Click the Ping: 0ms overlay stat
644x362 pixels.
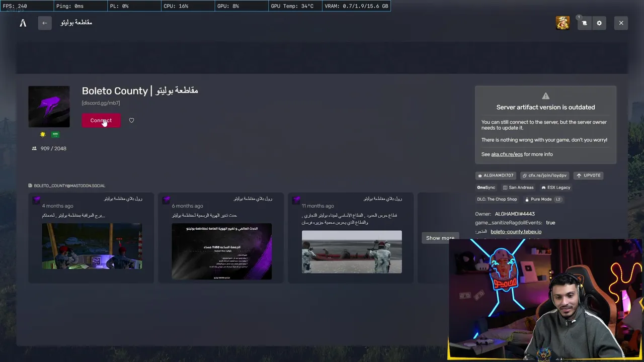click(x=80, y=6)
